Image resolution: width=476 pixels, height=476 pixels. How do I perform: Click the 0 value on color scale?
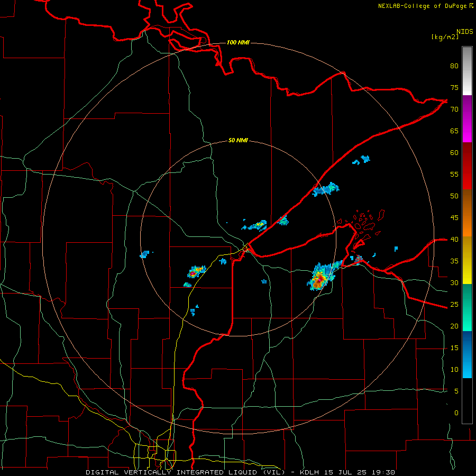coord(456,413)
